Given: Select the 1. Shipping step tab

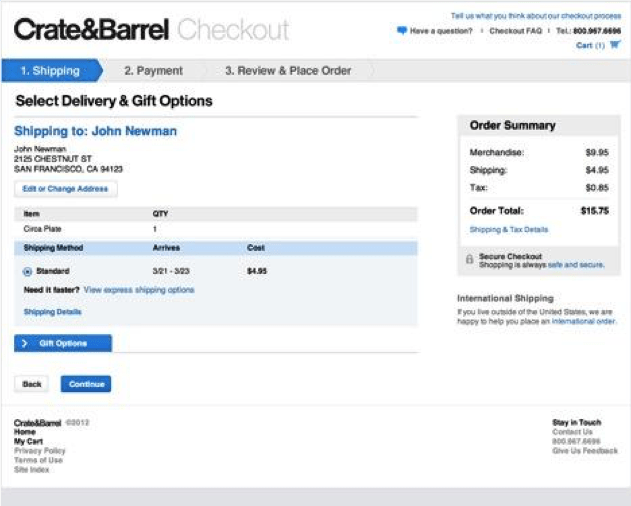Looking at the screenshot, I should click(51, 71).
